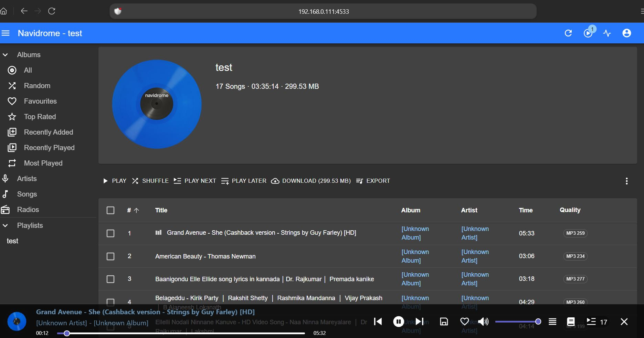The width and height of the screenshot is (644, 338).
Task: Sort the table by the Title column
Action: [161, 210]
